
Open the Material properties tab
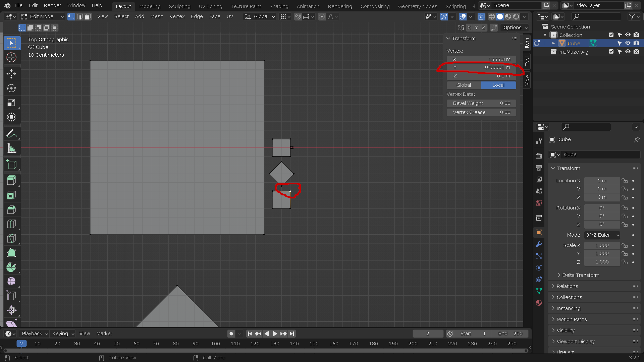tap(539, 303)
